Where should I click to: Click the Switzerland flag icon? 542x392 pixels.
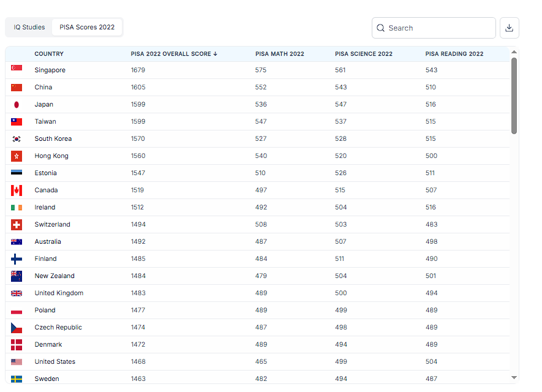(17, 225)
